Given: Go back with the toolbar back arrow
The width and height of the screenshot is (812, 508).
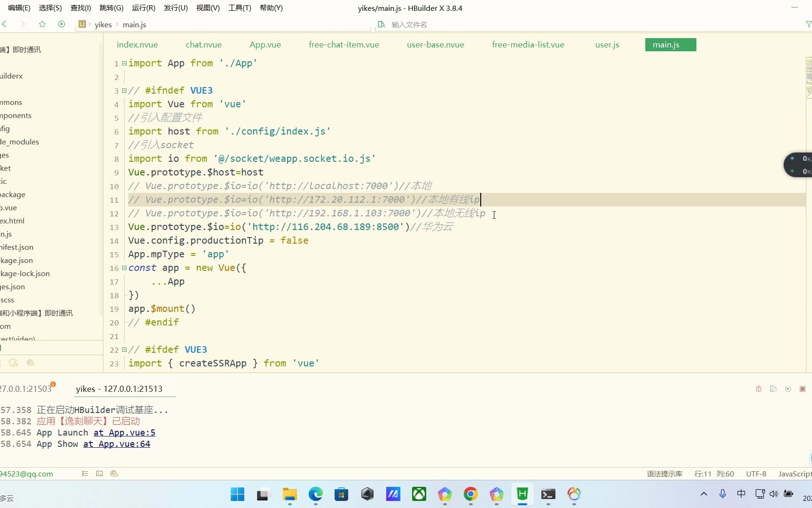Looking at the screenshot, I should click(4, 24).
